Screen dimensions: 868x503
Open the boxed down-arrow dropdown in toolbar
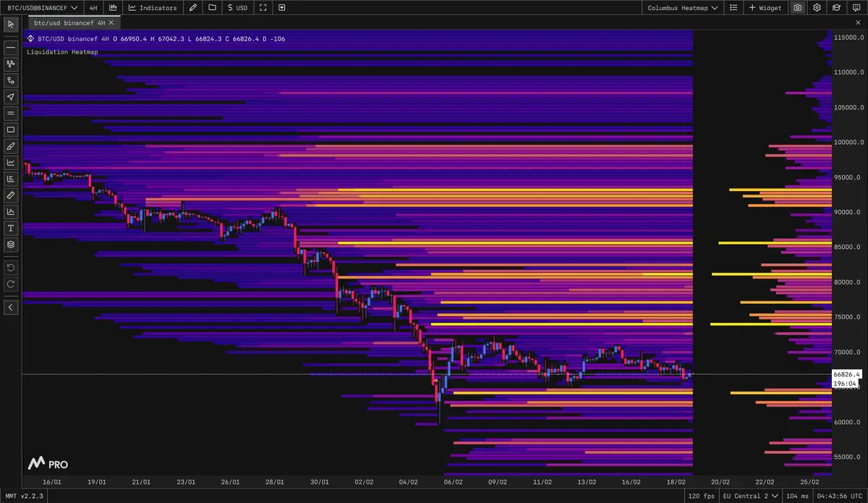click(x=281, y=7)
